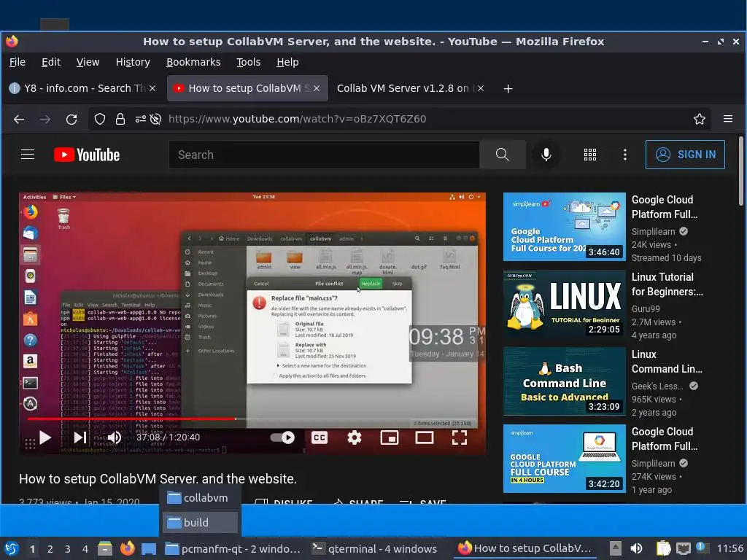Enter fullscreen video mode
Image resolution: width=747 pixels, height=560 pixels.
(460, 437)
